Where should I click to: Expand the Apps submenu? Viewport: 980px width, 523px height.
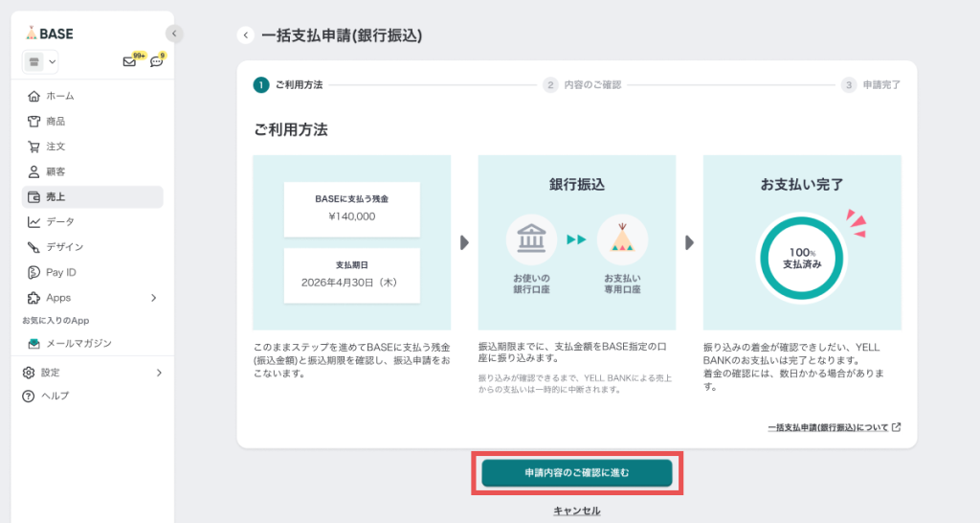154,298
